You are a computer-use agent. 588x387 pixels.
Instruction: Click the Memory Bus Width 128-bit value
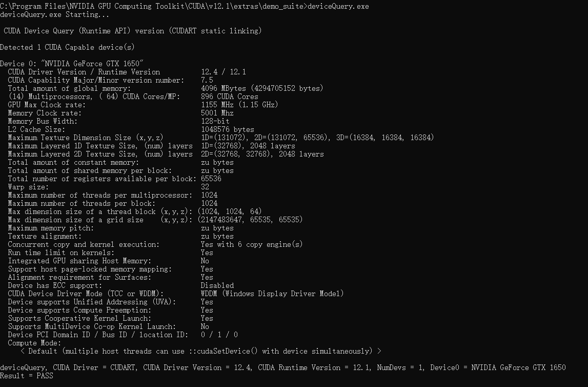point(215,121)
